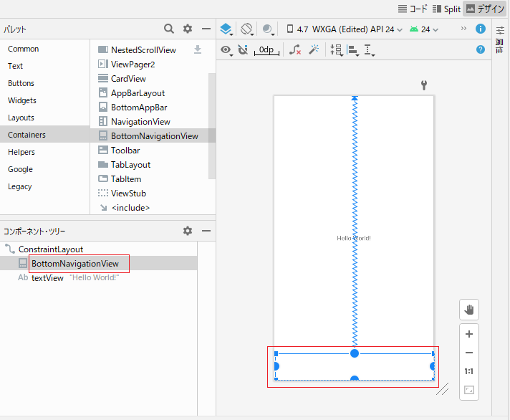This screenshot has width=510, height=420.
Task: Open night mode selector
Action: pos(269,29)
